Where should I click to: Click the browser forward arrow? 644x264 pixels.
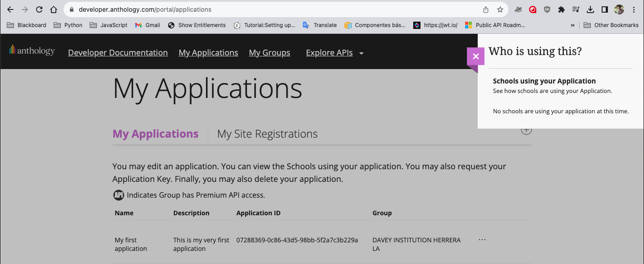click(x=25, y=9)
